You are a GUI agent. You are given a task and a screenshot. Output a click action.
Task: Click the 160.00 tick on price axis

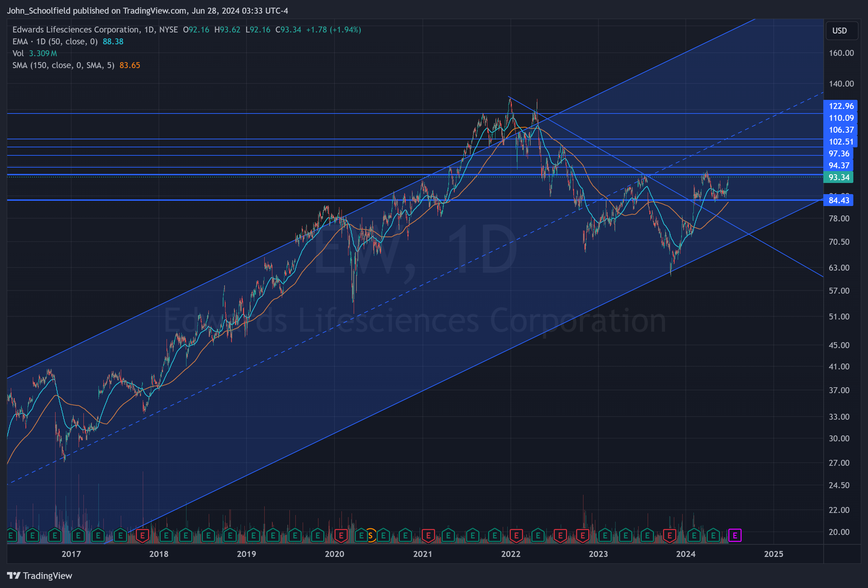[x=841, y=53]
